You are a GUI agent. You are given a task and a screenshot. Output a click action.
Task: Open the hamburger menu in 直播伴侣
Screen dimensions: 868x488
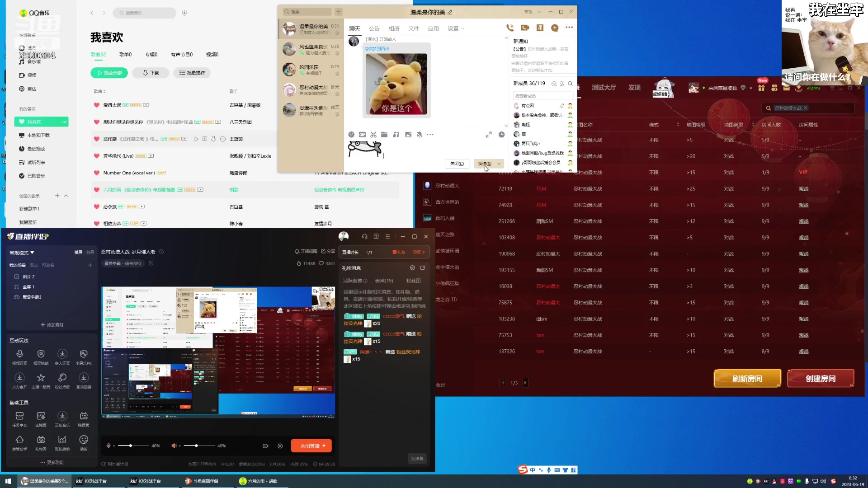pyautogui.click(x=387, y=236)
